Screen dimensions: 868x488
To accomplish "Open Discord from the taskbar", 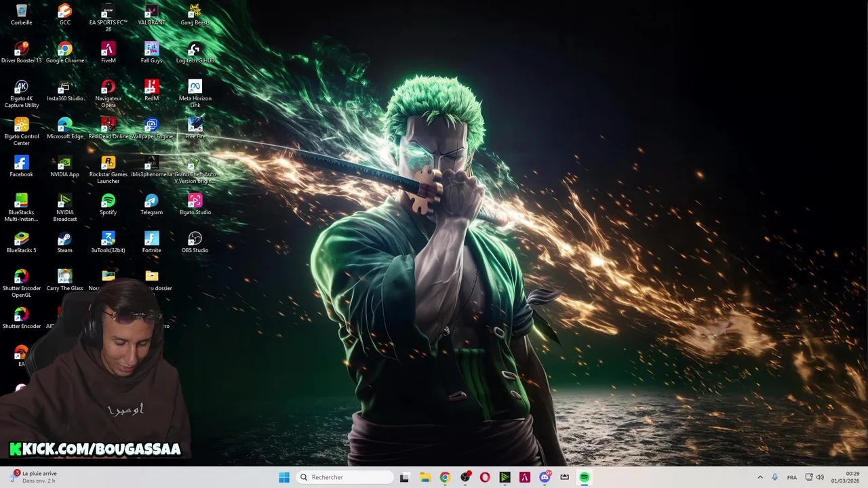I will (x=545, y=477).
